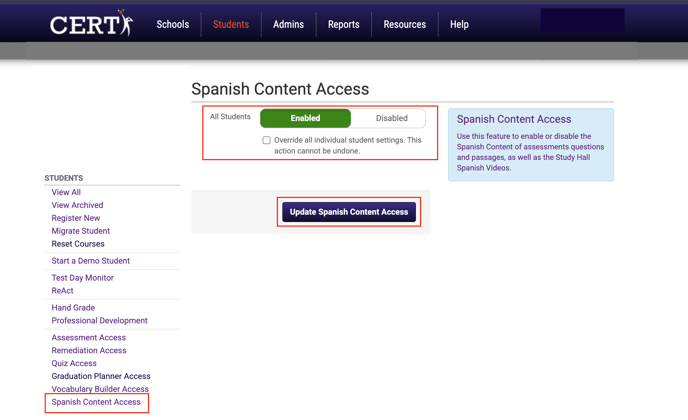Check Override all individual student settings
This screenshot has height=420, width=688.
[x=267, y=141]
